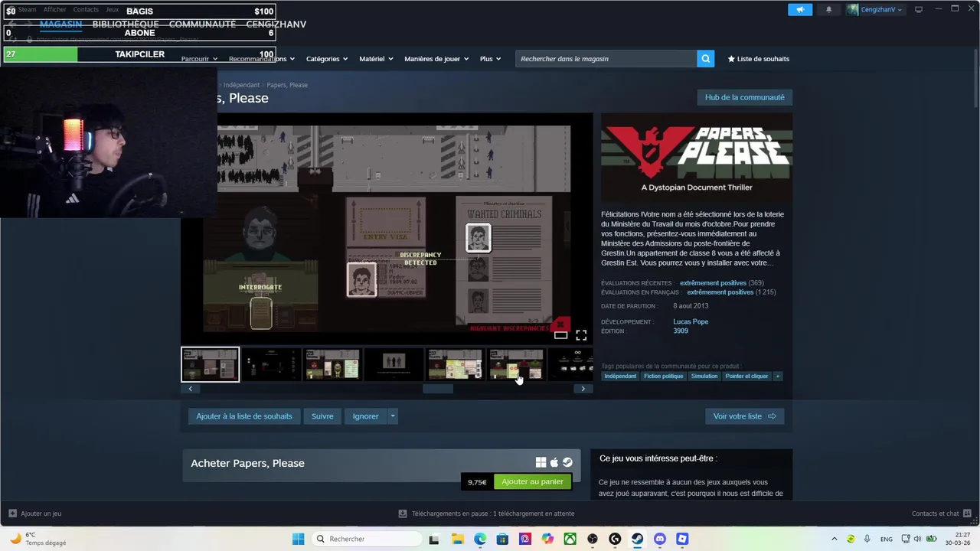Expand the Matériel menu
The width and height of the screenshot is (980, 551).
tap(376, 59)
